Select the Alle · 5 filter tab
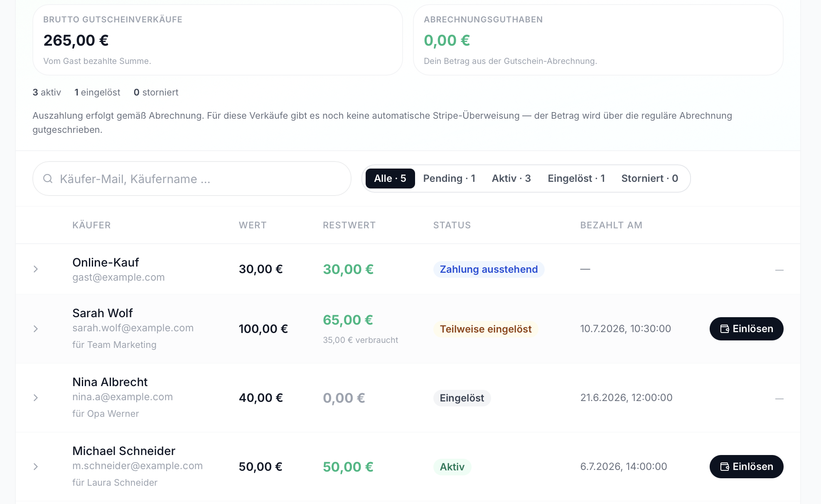Screen dimensions: 821x504 [390, 179]
